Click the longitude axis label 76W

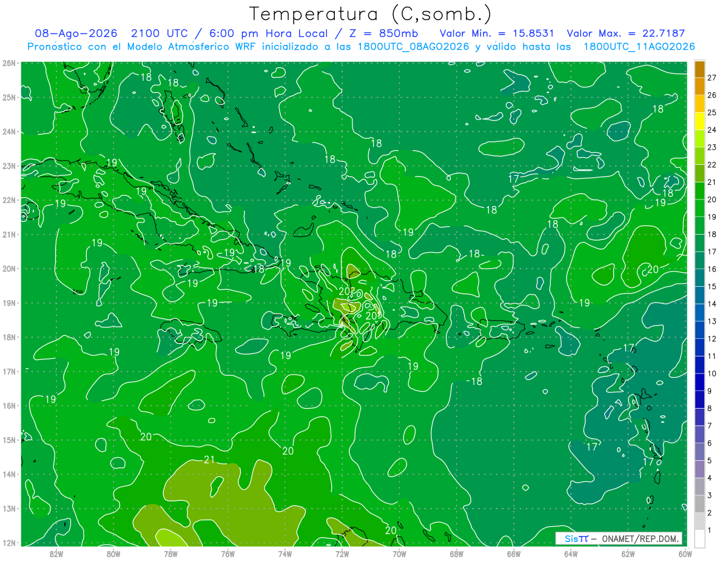227,554
